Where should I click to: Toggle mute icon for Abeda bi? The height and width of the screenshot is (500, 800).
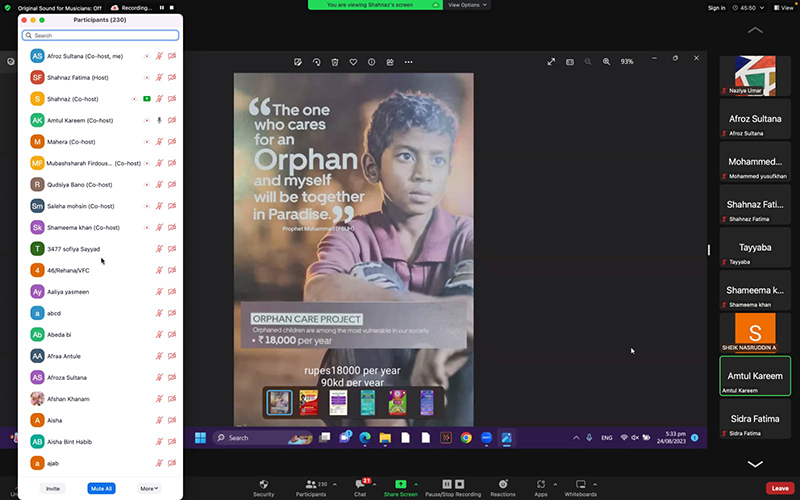tap(159, 335)
